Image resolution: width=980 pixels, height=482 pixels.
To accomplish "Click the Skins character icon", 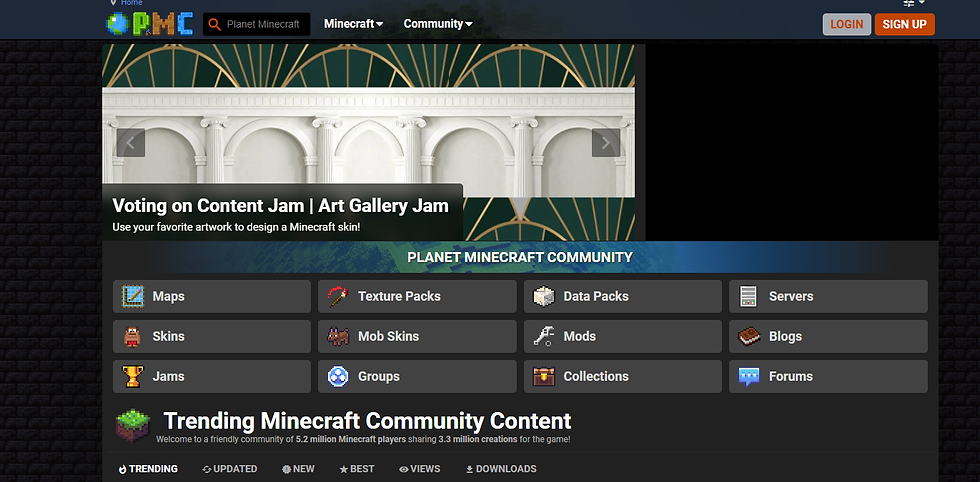I will coord(132,336).
